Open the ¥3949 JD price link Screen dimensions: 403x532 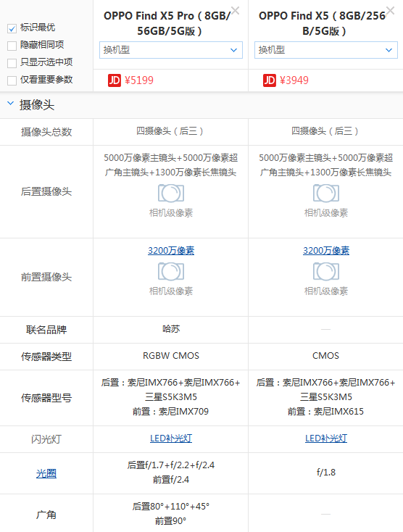click(x=294, y=80)
